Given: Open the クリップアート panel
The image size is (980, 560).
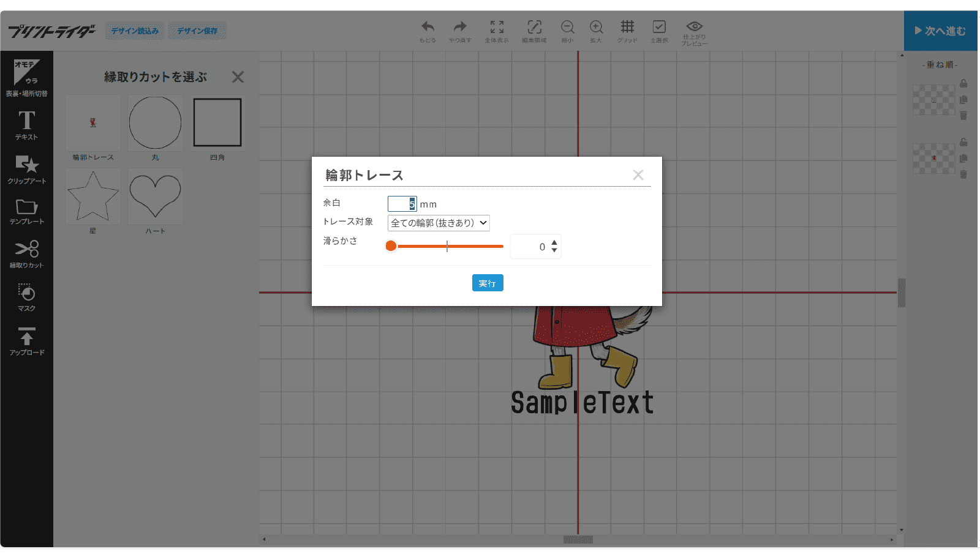Looking at the screenshot, I should tap(26, 169).
